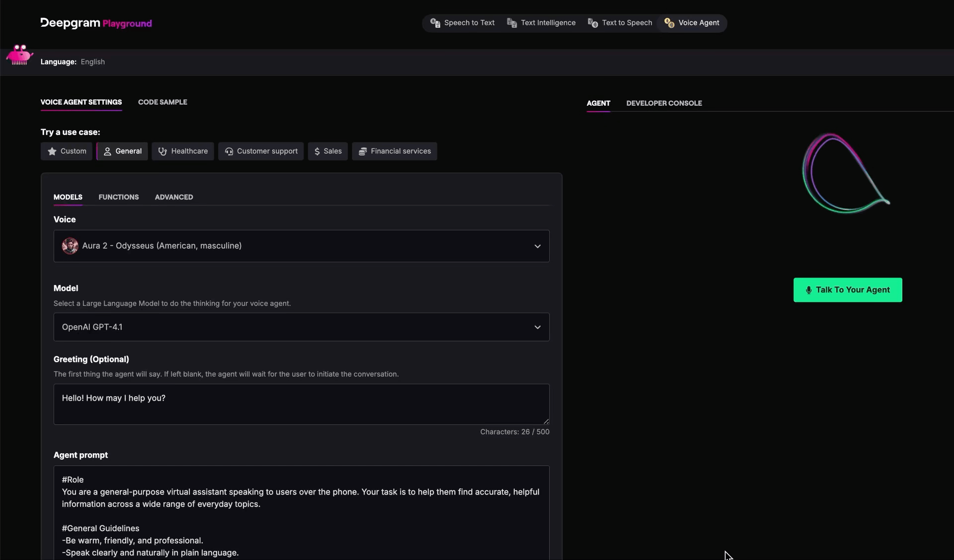This screenshot has width=954, height=560.
Task: Click the Speech to Text nav icon
Action: [x=435, y=23]
